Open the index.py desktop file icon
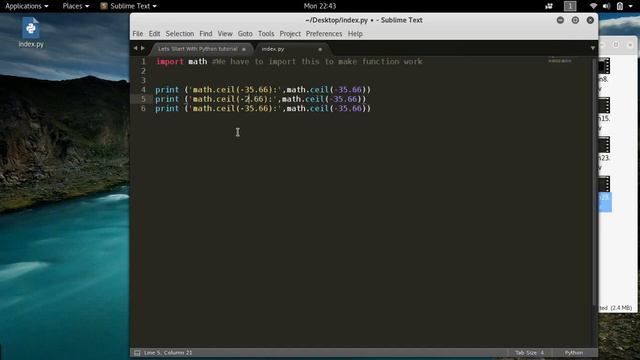640x360 pixels. click(x=31, y=32)
